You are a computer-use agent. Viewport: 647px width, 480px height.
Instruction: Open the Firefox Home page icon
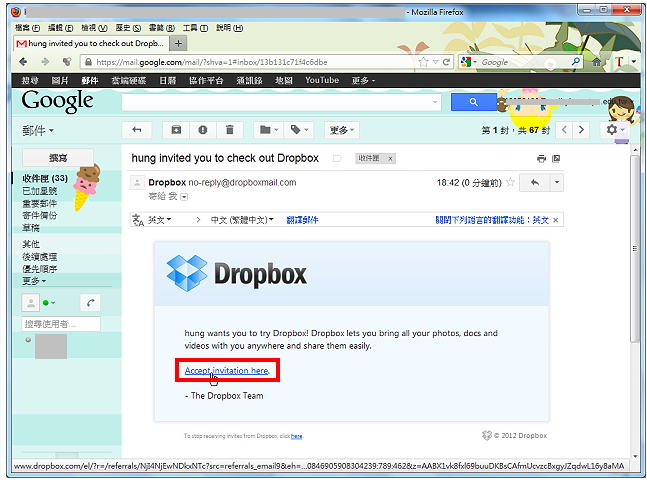[596, 62]
